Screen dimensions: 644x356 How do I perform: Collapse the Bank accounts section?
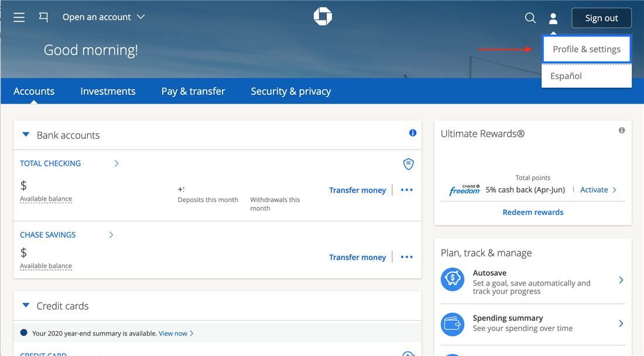point(26,134)
